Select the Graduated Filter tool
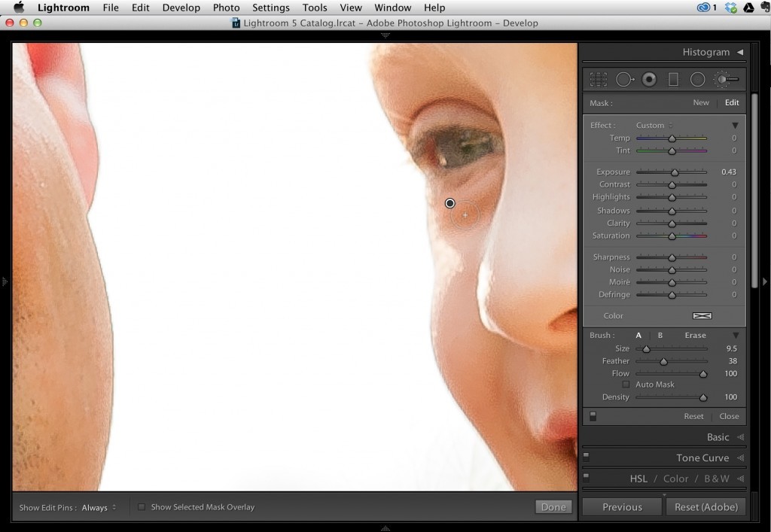Screen dimensions: 771x532 (x=673, y=79)
